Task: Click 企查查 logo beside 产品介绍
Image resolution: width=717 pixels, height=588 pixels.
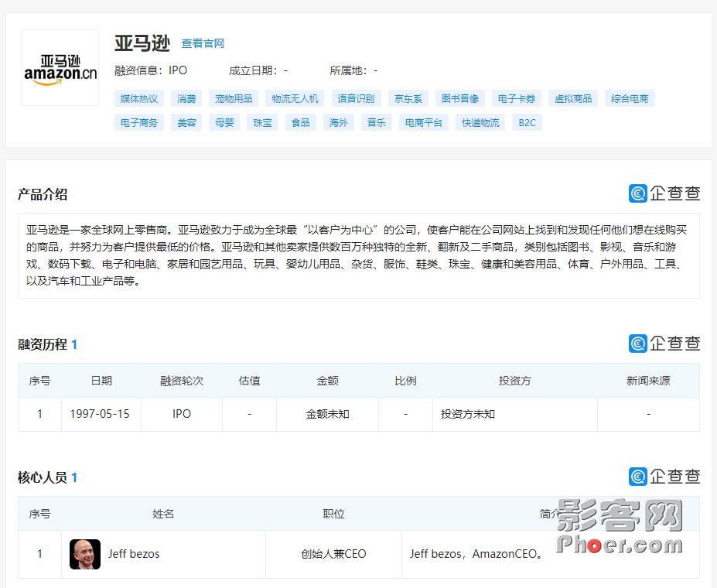Action: click(x=664, y=193)
